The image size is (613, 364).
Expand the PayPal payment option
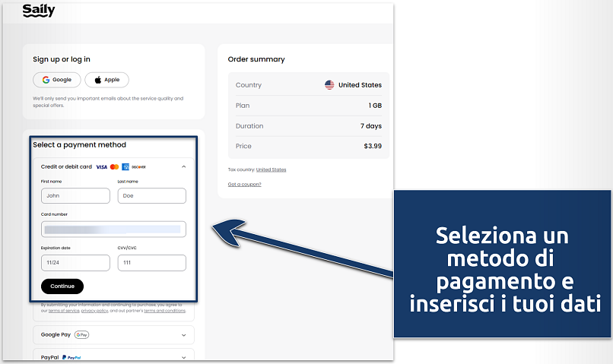tap(183, 356)
